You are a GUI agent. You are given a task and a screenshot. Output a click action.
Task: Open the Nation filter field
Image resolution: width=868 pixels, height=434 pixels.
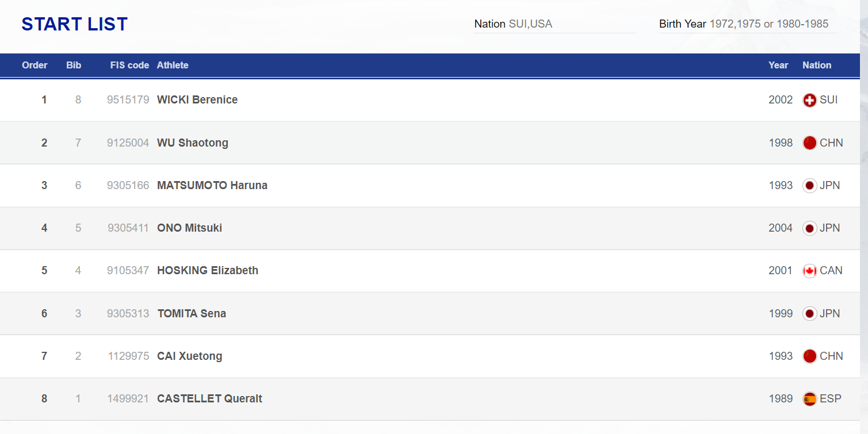(x=554, y=24)
